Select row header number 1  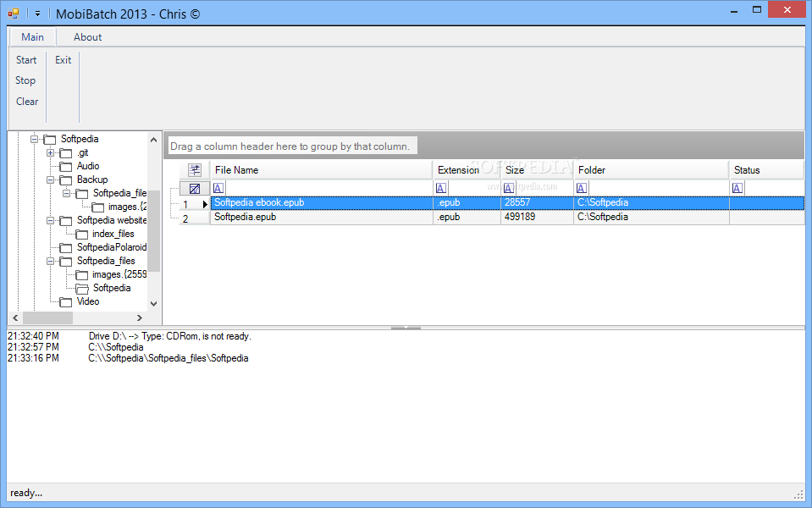coord(194,204)
